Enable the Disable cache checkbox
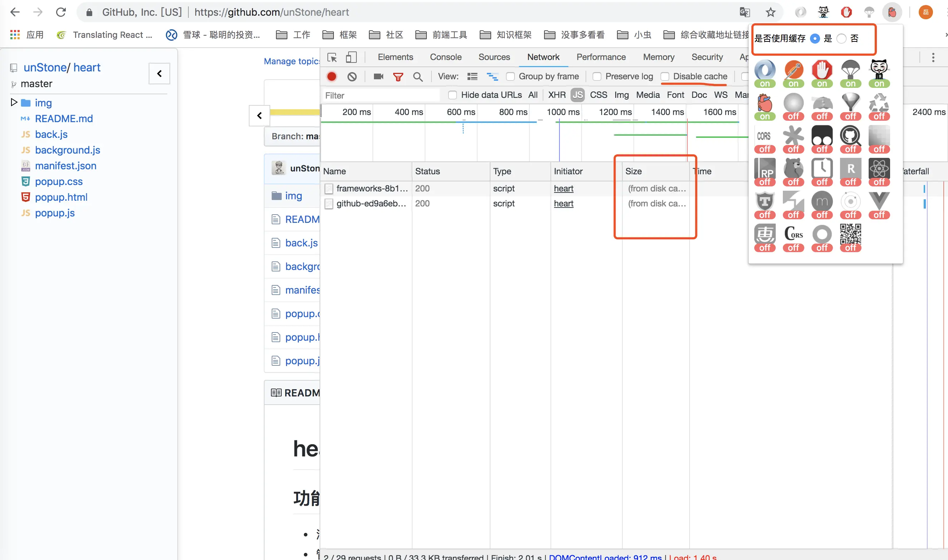948x560 pixels. coord(665,76)
